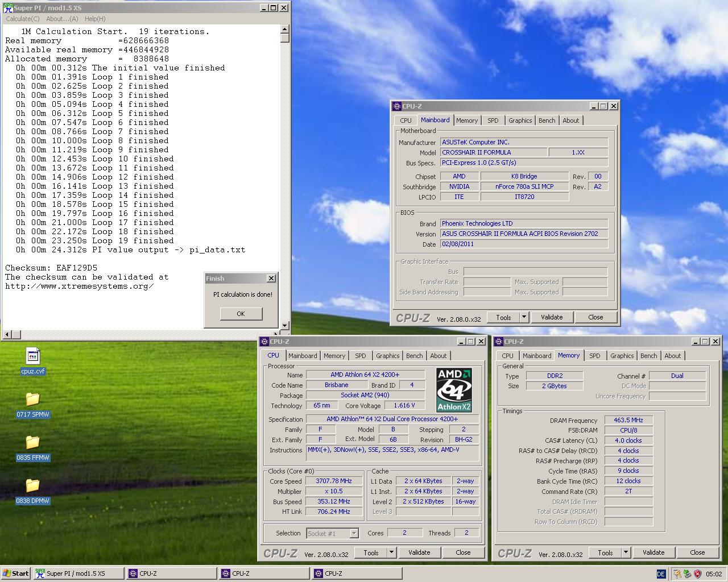Viewport: 728px width, 582px height.
Task: Click the DRAM Frequency value 463.5 MHz
Action: pyautogui.click(x=628, y=420)
